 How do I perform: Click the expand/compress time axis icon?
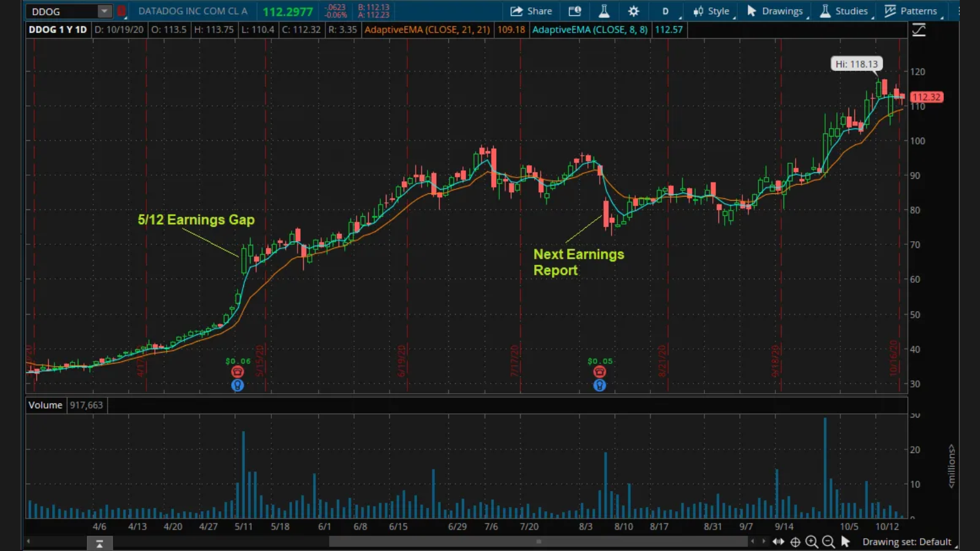tap(778, 541)
